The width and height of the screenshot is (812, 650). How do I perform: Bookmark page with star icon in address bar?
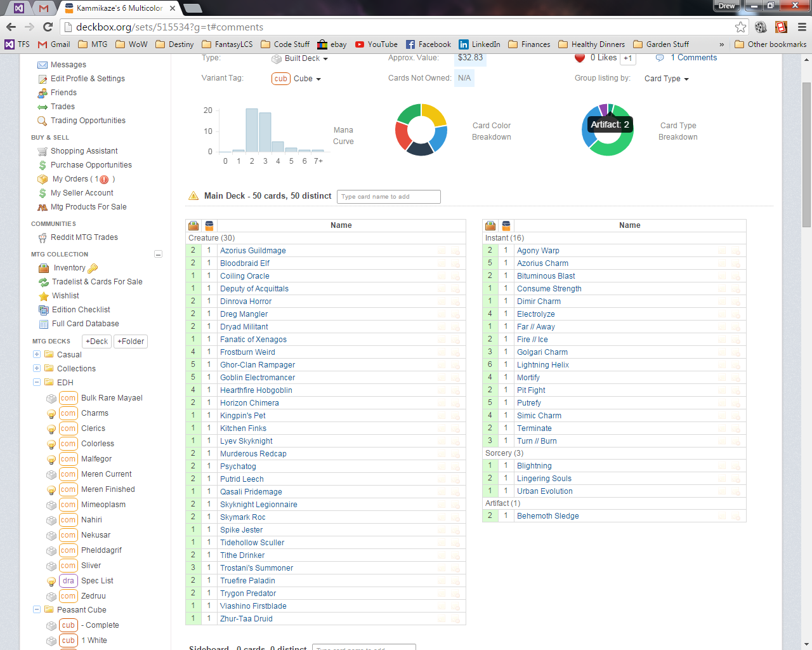pyautogui.click(x=740, y=27)
